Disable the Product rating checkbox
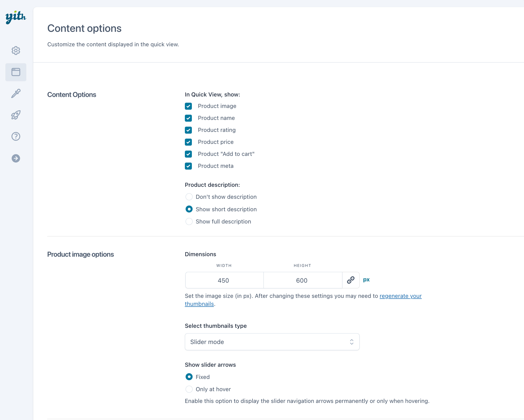The width and height of the screenshot is (524, 420). coord(188,130)
